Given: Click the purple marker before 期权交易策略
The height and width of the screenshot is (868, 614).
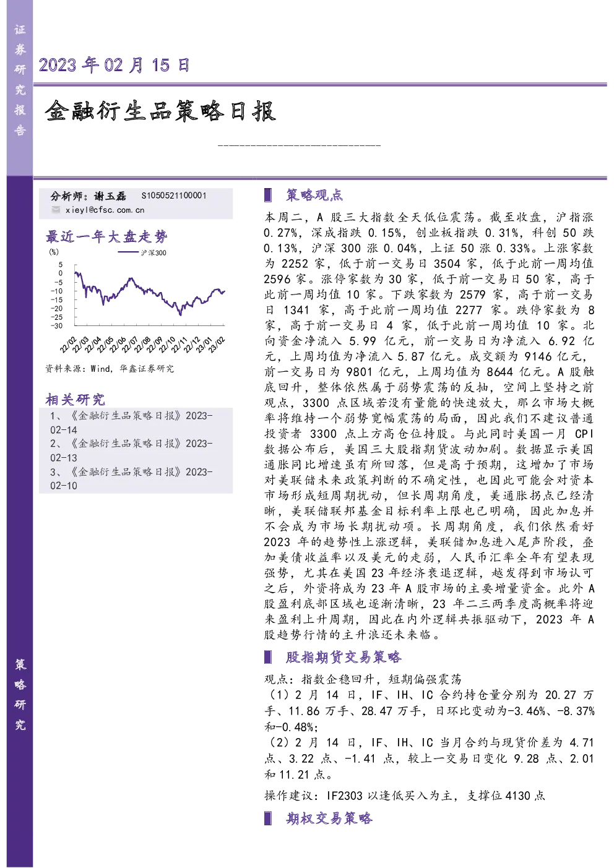Looking at the screenshot, I should 268,819.
